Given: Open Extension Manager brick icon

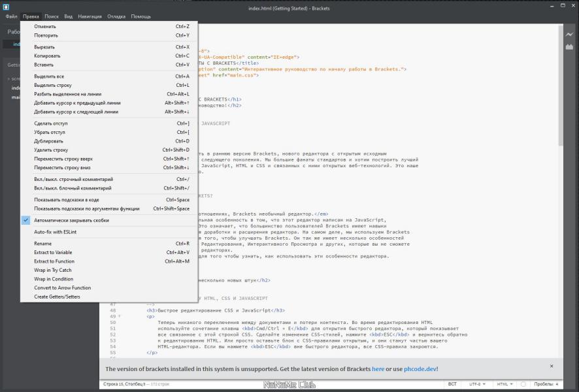Looking at the screenshot, I should click(569, 47).
